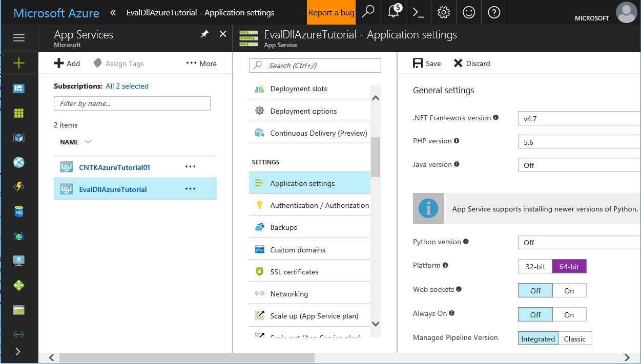This screenshot has width=641, height=364.
Task: Collapse breadcrumb with double chevron
Action: [x=113, y=12]
